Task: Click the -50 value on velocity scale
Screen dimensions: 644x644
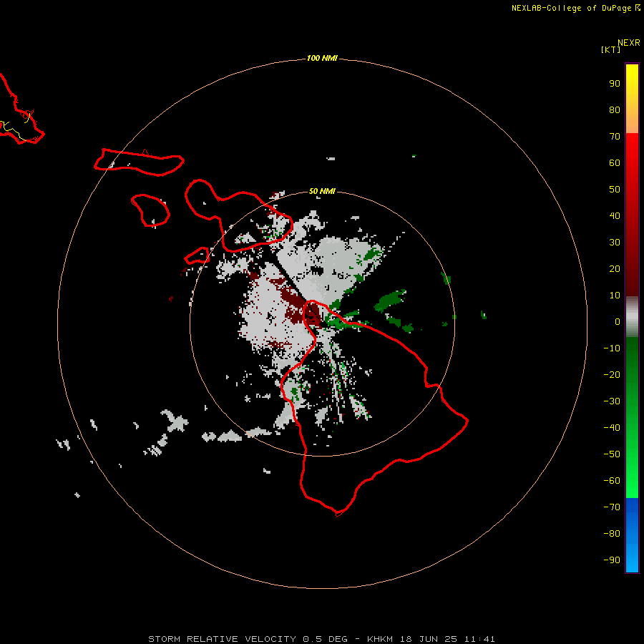Action: [612, 454]
